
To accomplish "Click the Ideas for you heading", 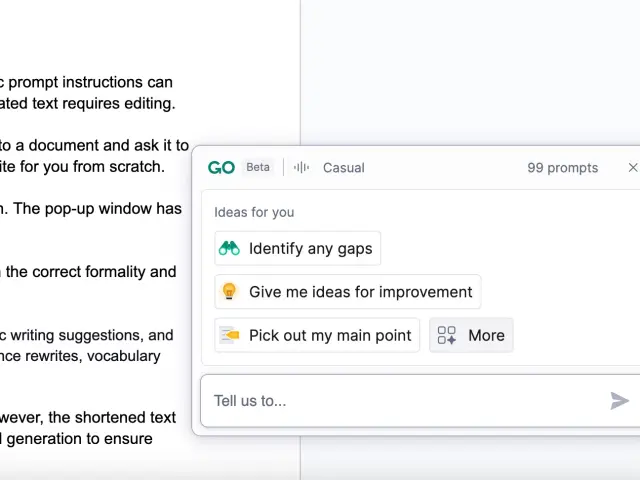I will [254, 212].
